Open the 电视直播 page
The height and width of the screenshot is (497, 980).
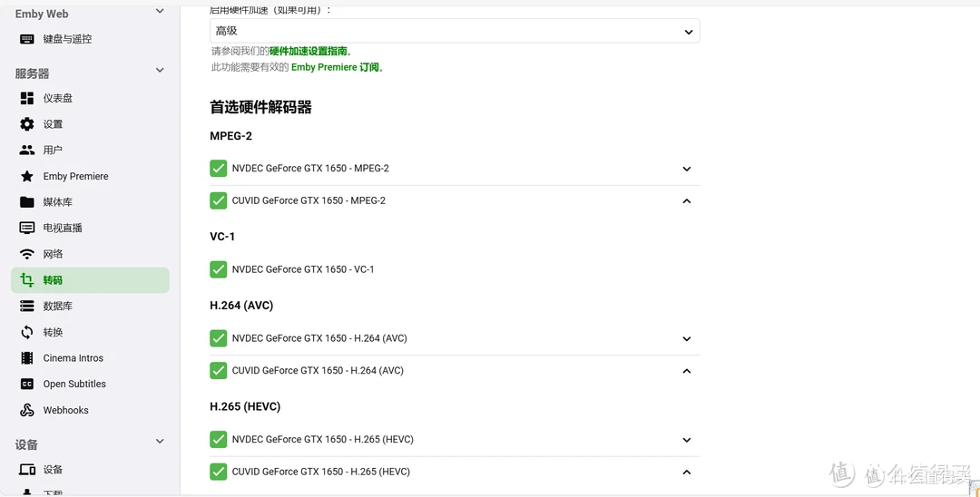(90, 228)
